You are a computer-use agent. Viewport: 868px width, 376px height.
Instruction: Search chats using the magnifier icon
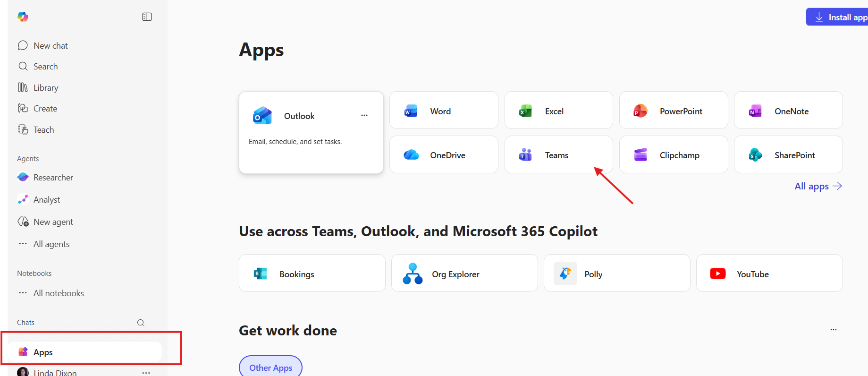click(x=141, y=323)
